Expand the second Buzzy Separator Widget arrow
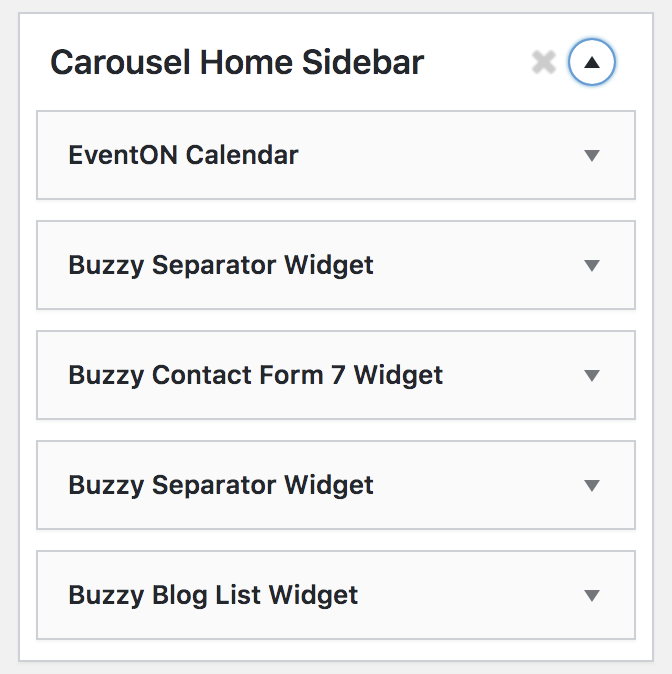This screenshot has height=674, width=672. (591, 486)
